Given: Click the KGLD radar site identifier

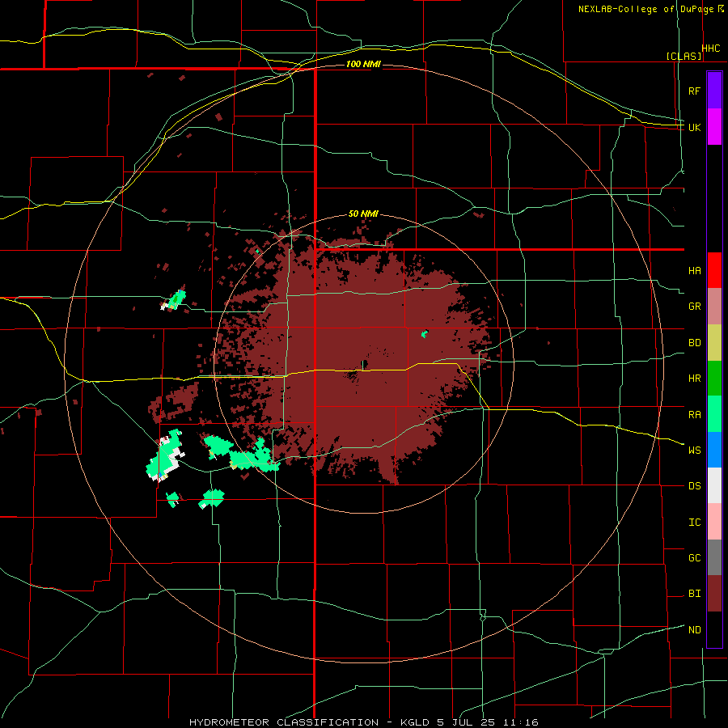Looking at the screenshot, I should click(x=413, y=722).
